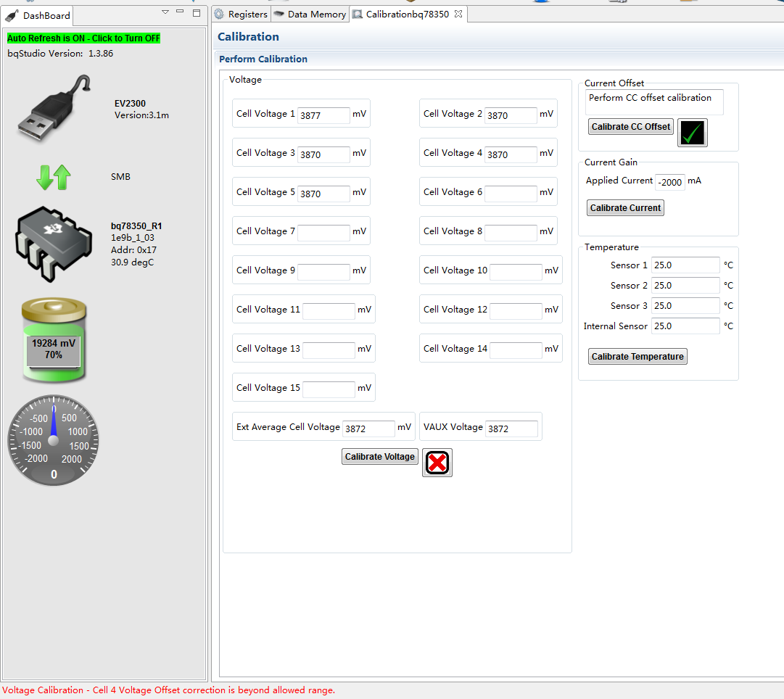Click 'Version:3.1m' adapter text
The height and width of the screenshot is (699, 784).
141,115
